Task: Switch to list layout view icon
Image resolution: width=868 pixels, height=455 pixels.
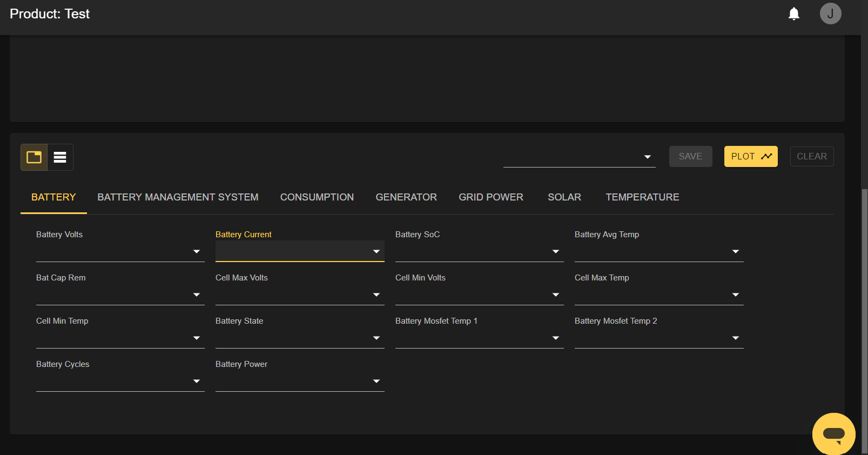Action: click(x=60, y=157)
